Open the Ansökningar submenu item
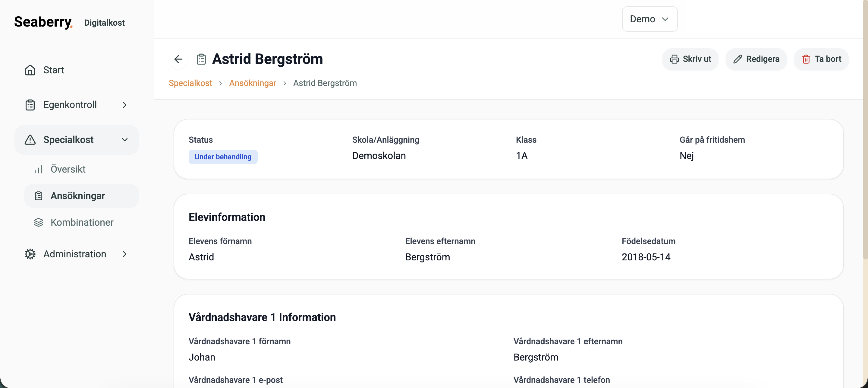Image resolution: width=868 pixels, height=388 pixels. pyautogui.click(x=82, y=196)
